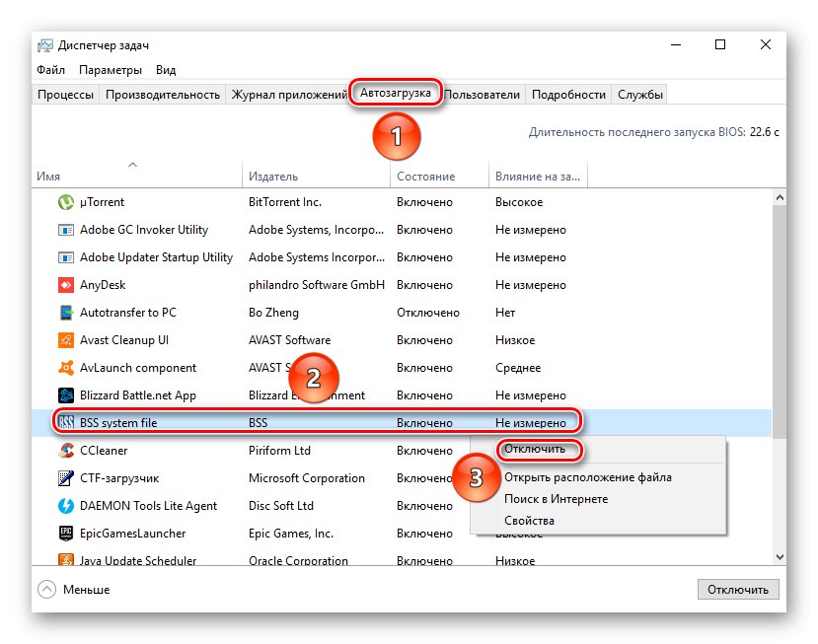Click the AvLaunch component orange icon
Screen dimensions: 818x644
(x=66, y=368)
